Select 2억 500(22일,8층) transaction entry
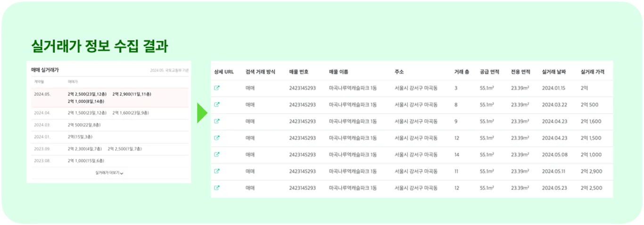 click(84, 125)
